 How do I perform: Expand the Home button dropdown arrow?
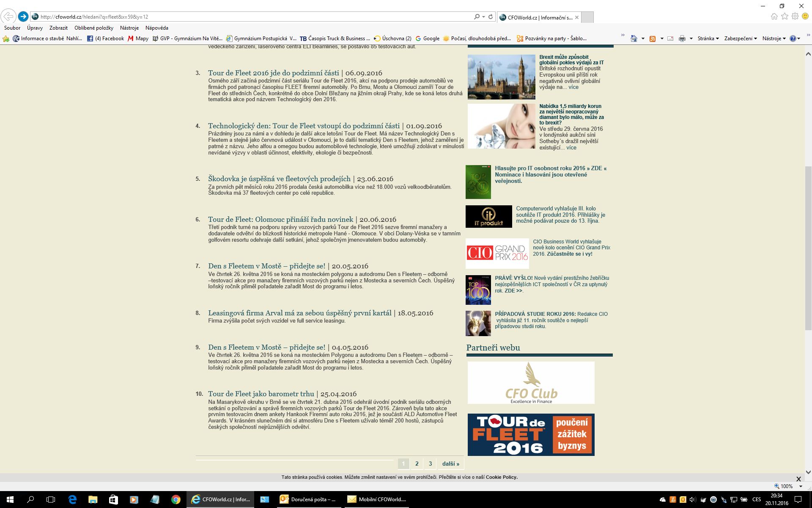tap(643, 39)
